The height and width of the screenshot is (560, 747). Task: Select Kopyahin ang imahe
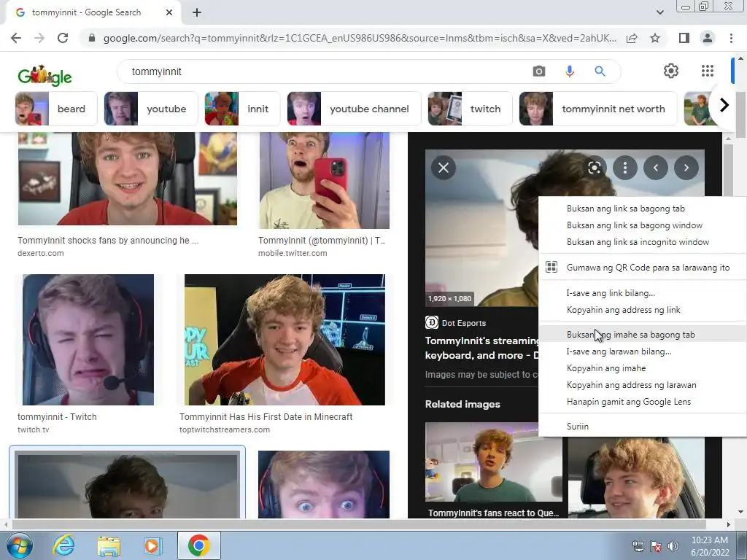coord(643,368)
